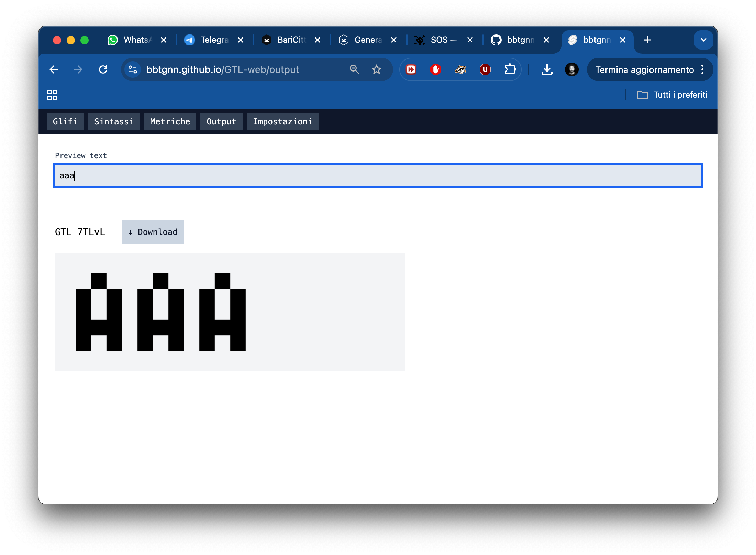Show browser downloads

click(x=547, y=70)
